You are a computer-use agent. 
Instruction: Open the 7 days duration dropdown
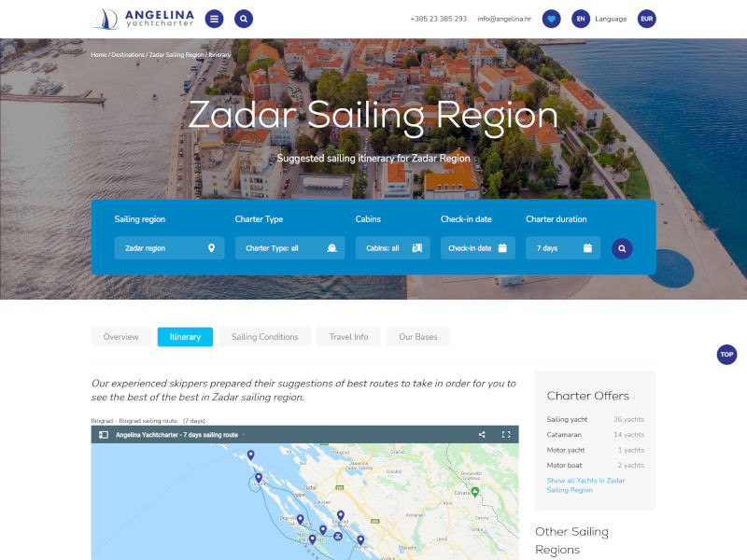coord(563,248)
